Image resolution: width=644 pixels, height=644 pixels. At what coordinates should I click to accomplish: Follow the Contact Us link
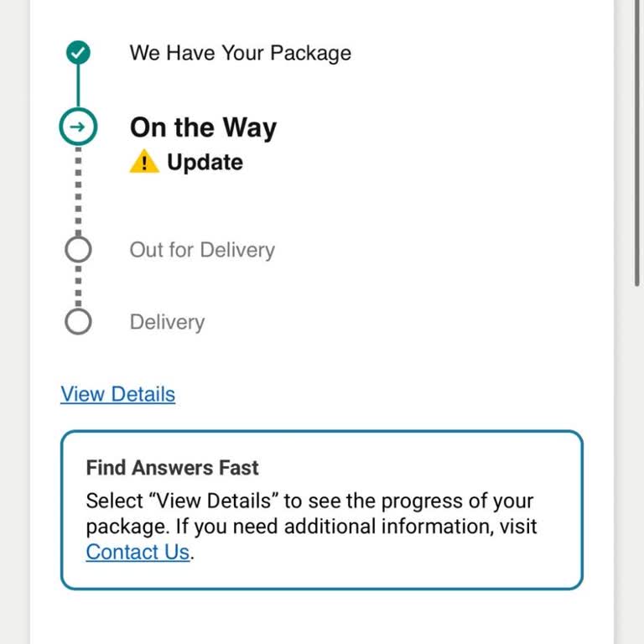pyautogui.click(x=138, y=552)
